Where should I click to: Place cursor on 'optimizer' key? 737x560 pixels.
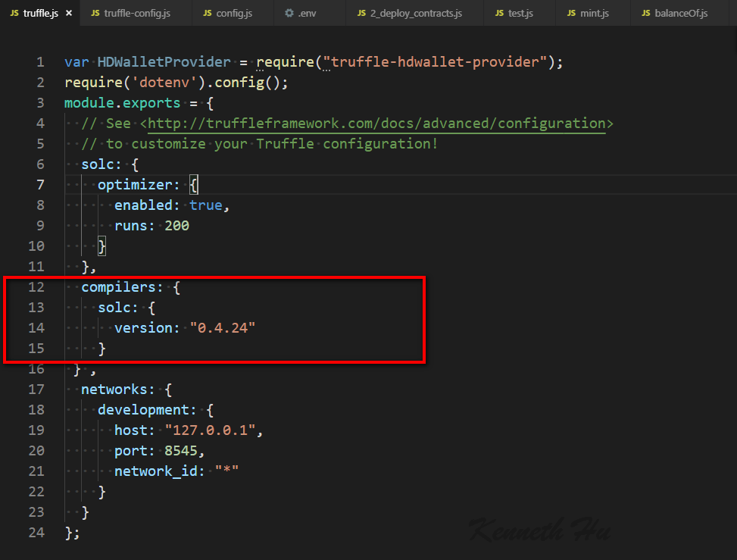click(x=135, y=185)
